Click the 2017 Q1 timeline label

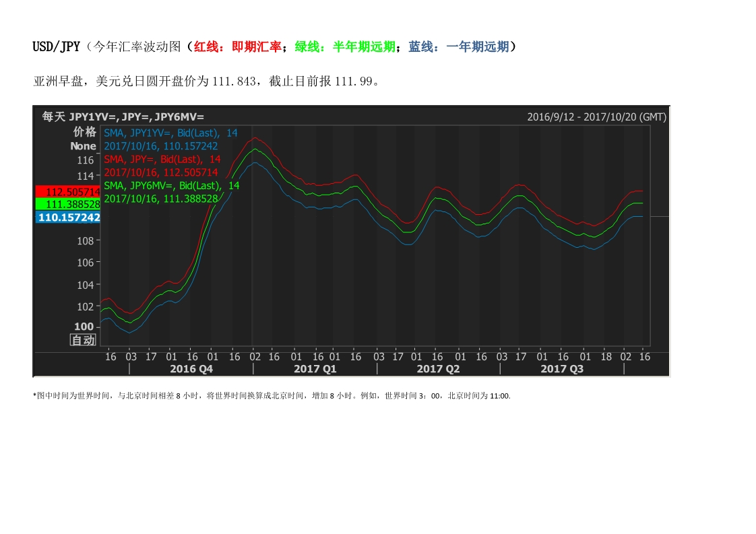[x=315, y=369]
